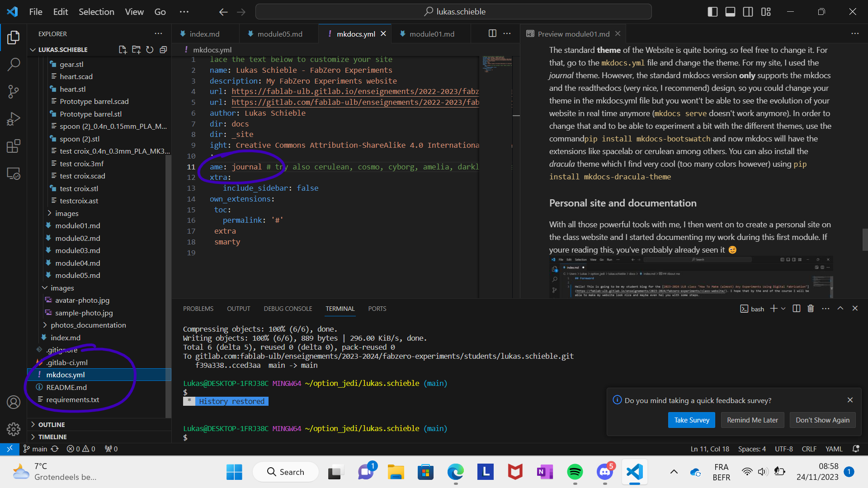The image size is (868, 488).
Task: Toggle the bottom panel visibility
Action: (x=730, y=12)
